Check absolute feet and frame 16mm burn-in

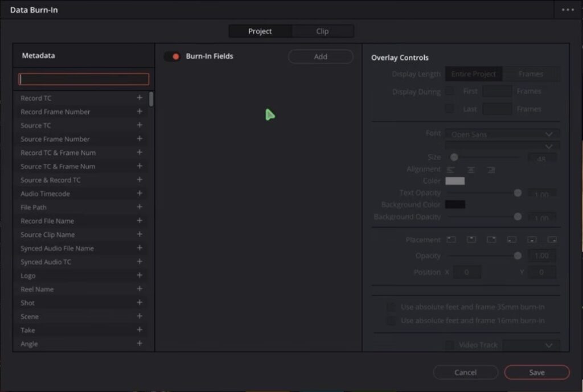pos(391,321)
